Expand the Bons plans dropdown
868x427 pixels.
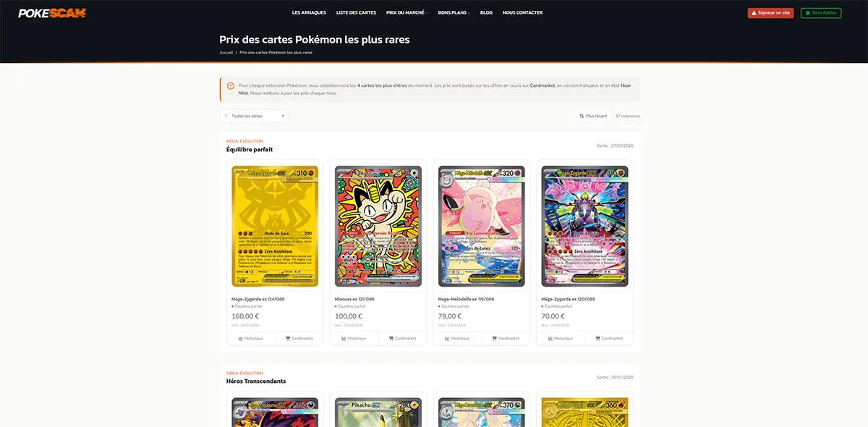(x=454, y=12)
